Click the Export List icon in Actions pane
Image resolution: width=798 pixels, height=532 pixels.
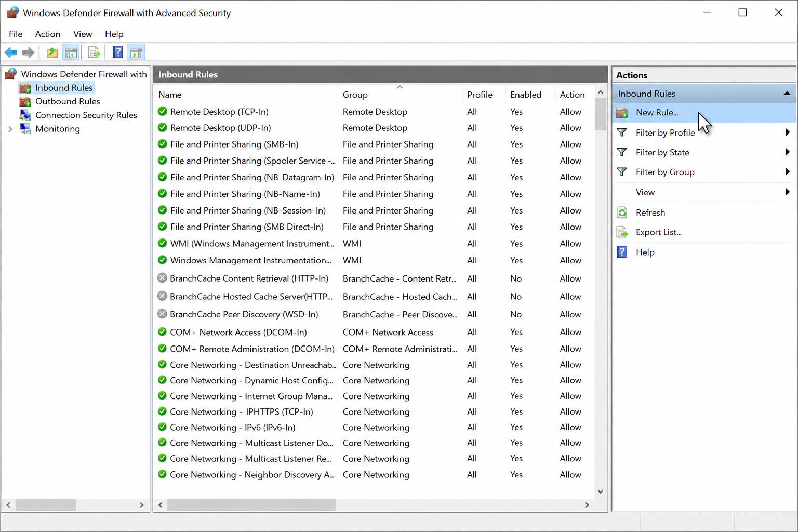click(x=622, y=232)
